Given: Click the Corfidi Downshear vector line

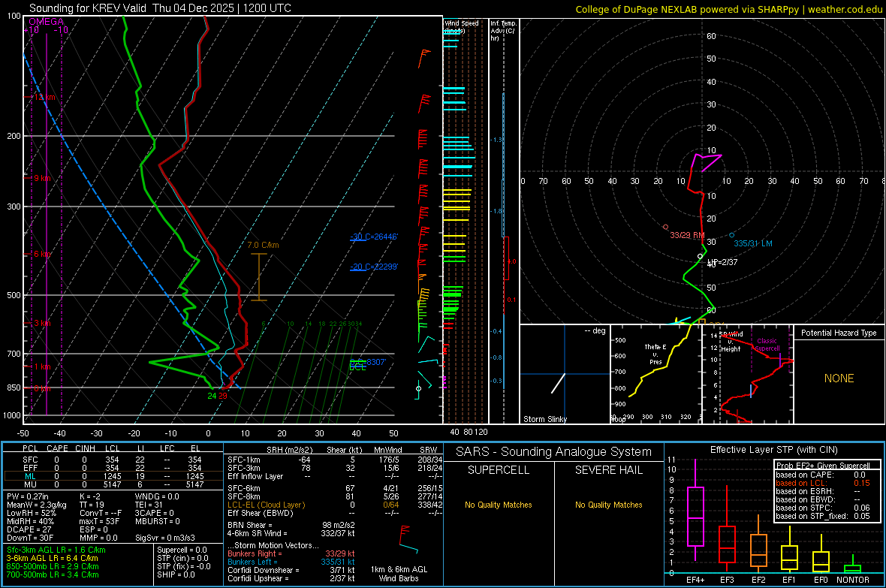Looking at the screenshot, I should pos(291,570).
